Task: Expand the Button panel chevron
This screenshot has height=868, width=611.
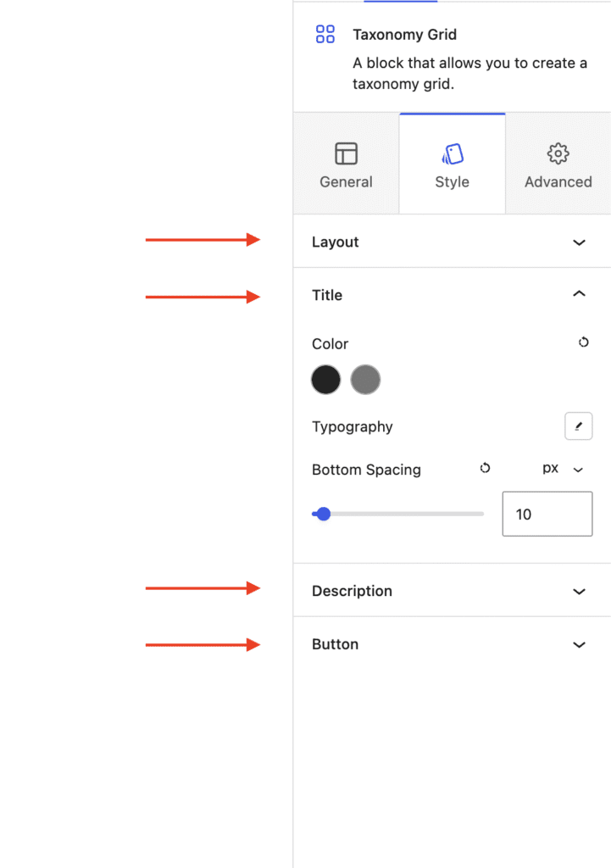Action: click(579, 645)
